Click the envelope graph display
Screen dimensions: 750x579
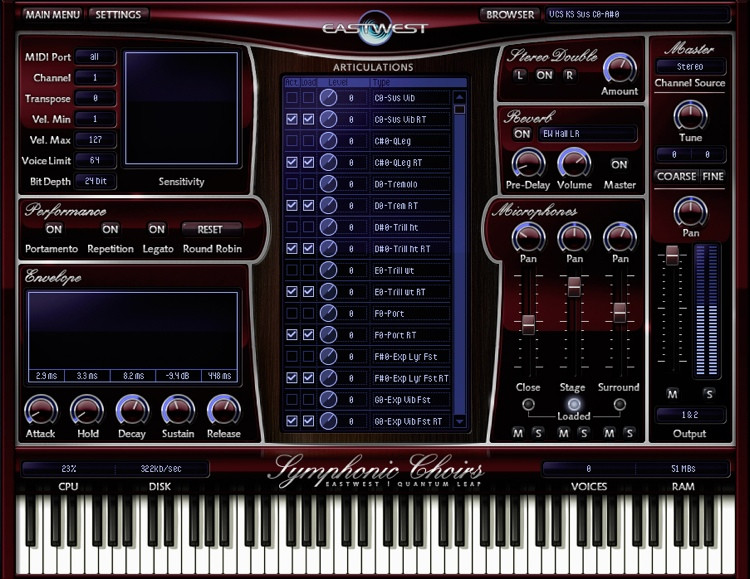click(x=133, y=337)
